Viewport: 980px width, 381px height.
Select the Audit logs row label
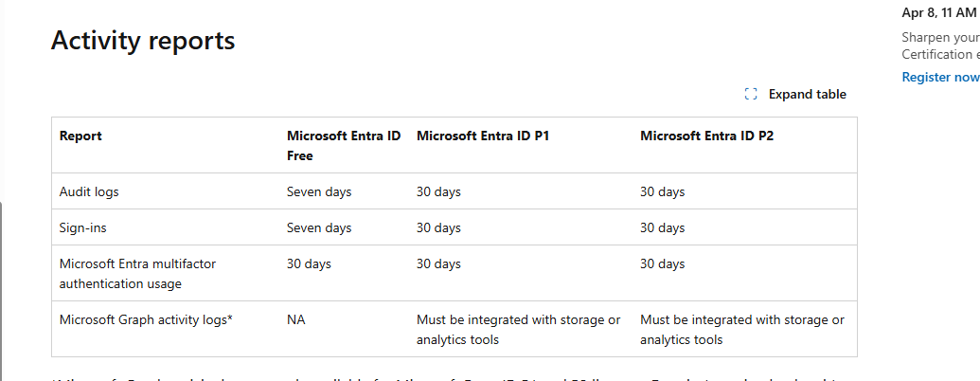(x=89, y=192)
